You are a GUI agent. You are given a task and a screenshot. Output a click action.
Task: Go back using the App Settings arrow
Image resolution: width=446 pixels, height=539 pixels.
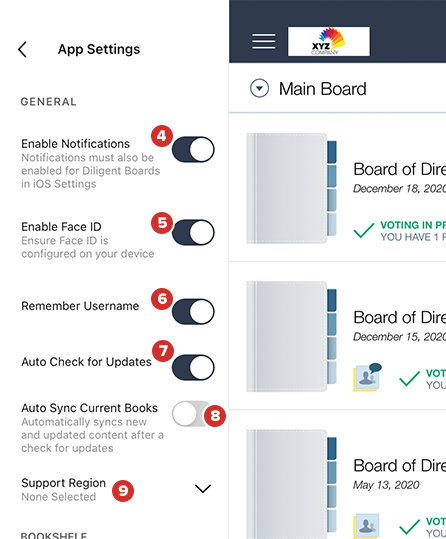22,50
